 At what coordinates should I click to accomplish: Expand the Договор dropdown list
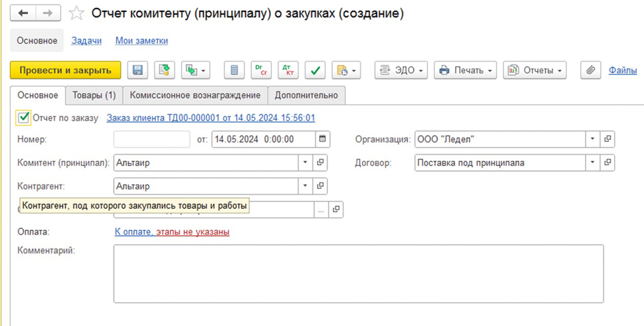592,163
